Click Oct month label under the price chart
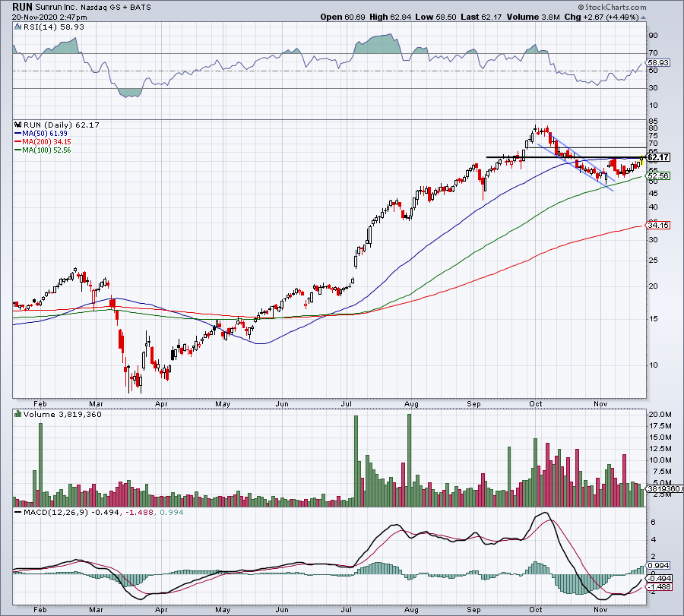 click(x=536, y=404)
